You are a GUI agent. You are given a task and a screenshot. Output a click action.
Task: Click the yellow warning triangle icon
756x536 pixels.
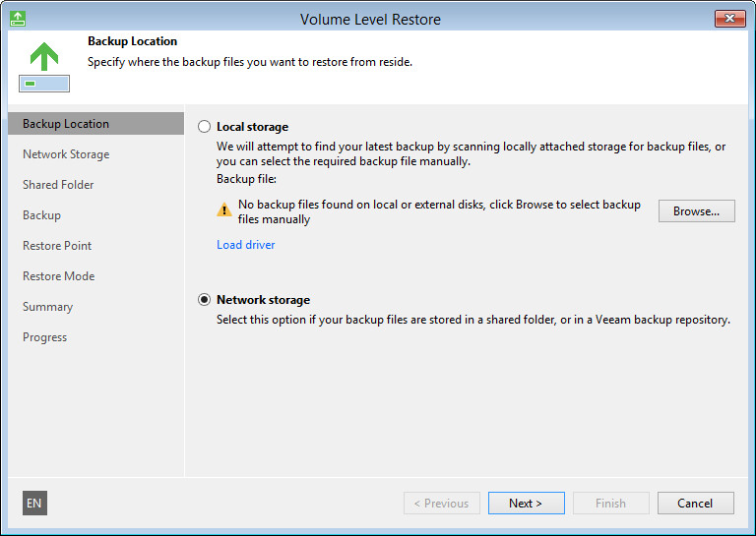(225, 208)
